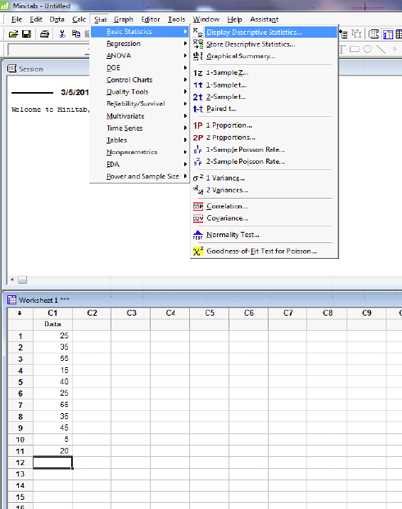Viewport: 402px width, 509px height.
Task: Expand the ANOVA submenu
Action: [x=140, y=56]
